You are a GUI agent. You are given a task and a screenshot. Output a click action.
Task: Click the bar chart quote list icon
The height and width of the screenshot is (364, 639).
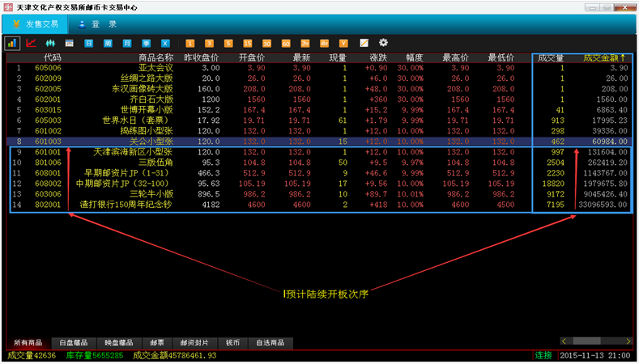point(12,43)
